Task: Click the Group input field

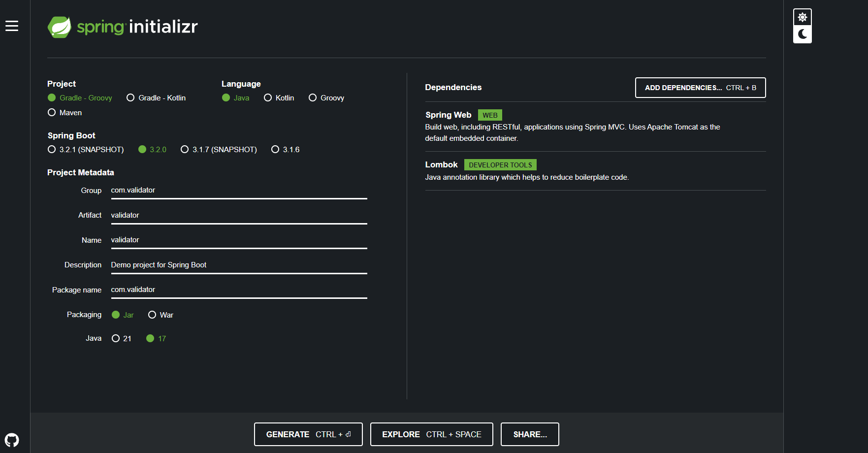Action: tap(239, 191)
